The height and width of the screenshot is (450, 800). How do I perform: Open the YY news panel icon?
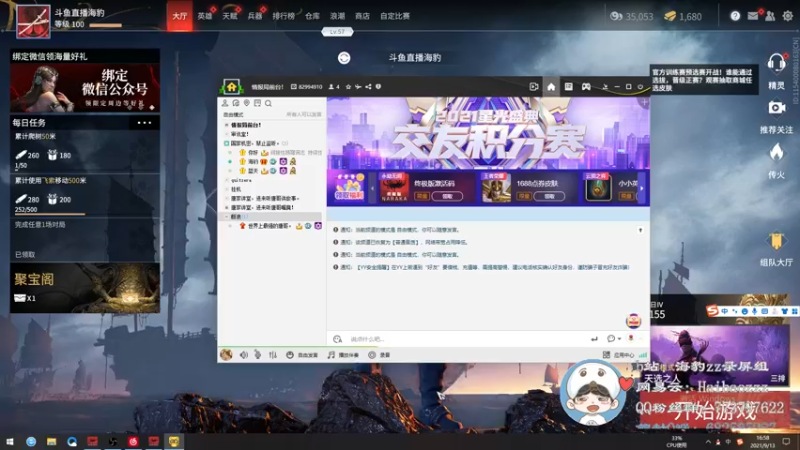pyautogui.click(x=568, y=87)
